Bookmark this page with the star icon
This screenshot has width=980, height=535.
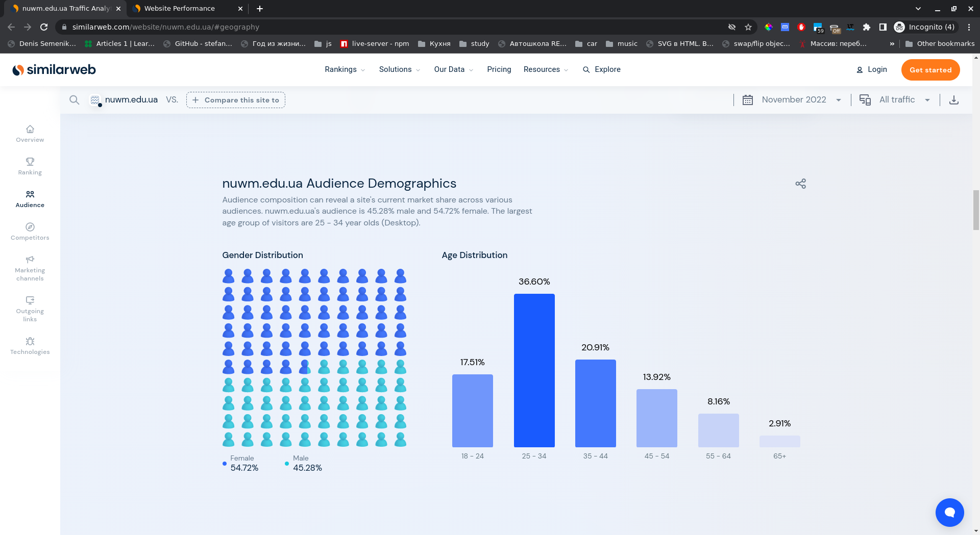pos(748,27)
